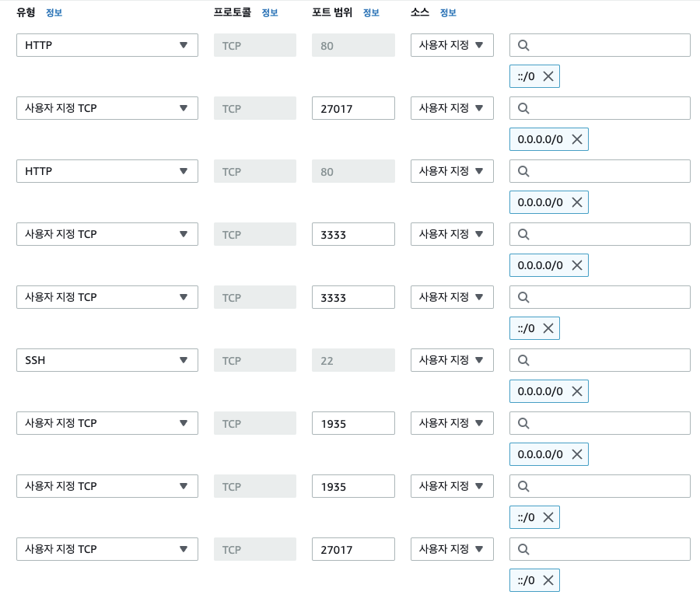
Task: Open 정보 link next to 소스
Action: pyautogui.click(x=448, y=13)
